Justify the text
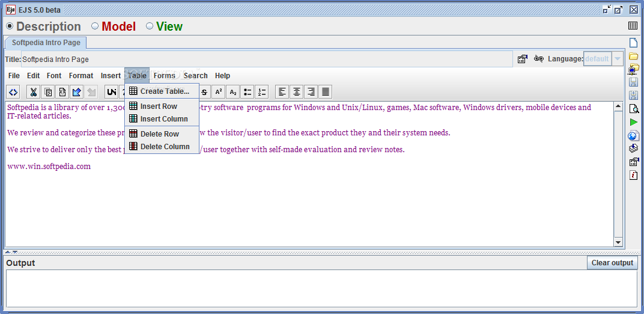The image size is (644, 314). (x=325, y=92)
